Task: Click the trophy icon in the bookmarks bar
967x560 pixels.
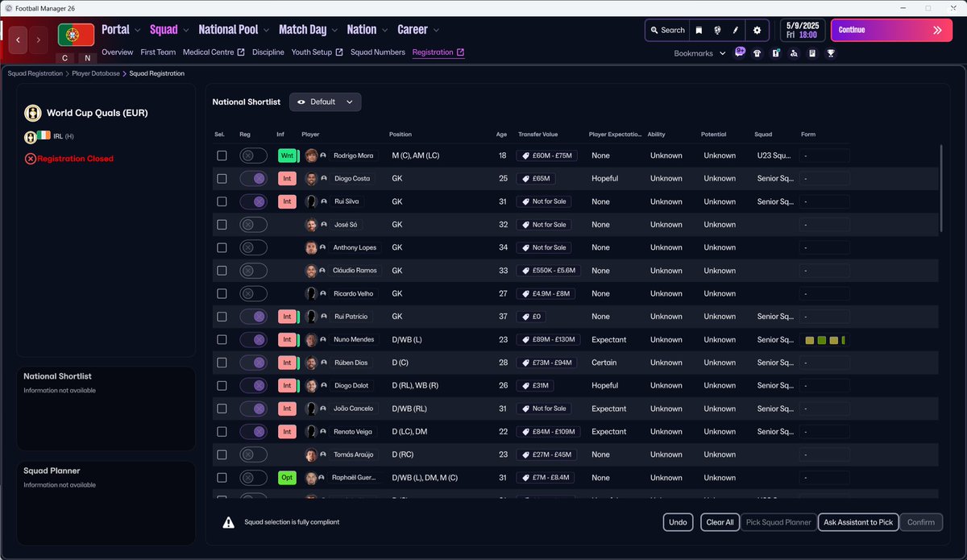Action: coord(831,53)
